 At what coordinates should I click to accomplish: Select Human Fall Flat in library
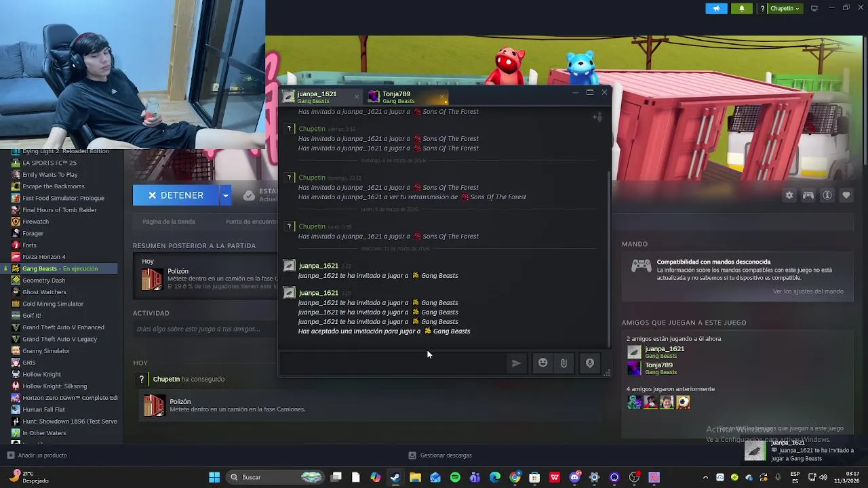point(43,409)
